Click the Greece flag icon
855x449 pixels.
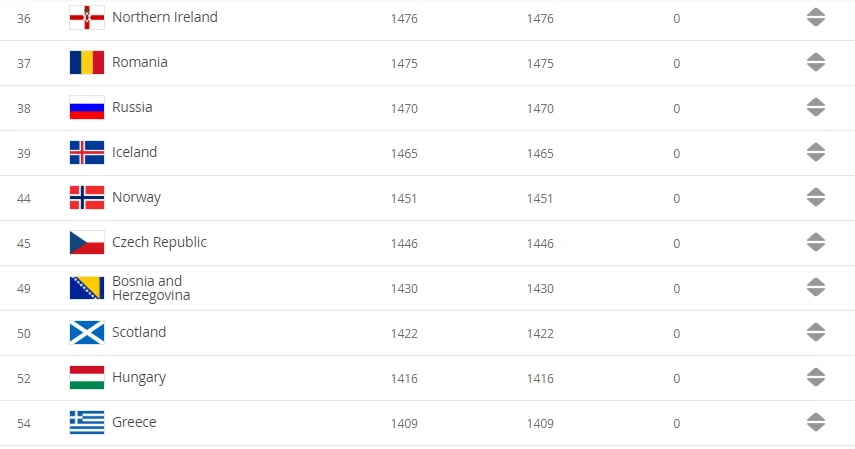[x=87, y=423]
